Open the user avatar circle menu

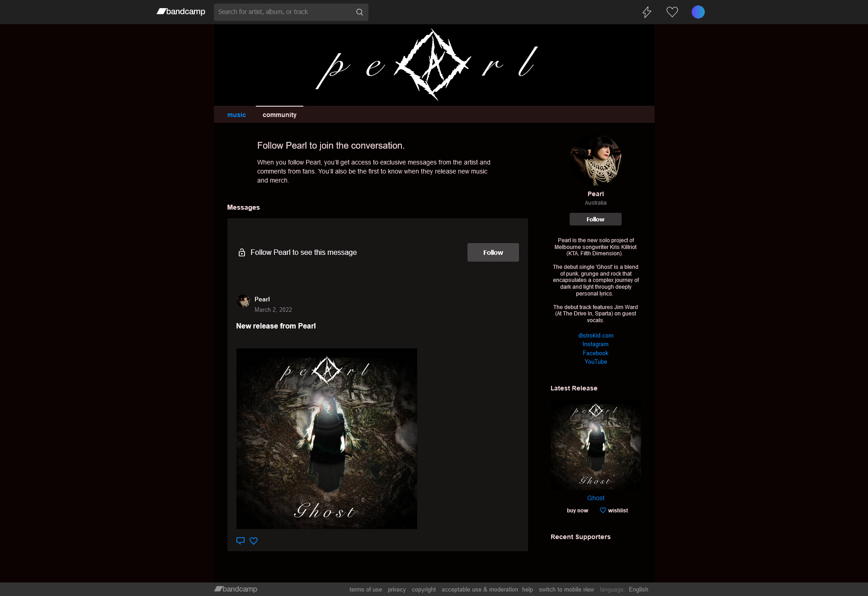(x=698, y=12)
